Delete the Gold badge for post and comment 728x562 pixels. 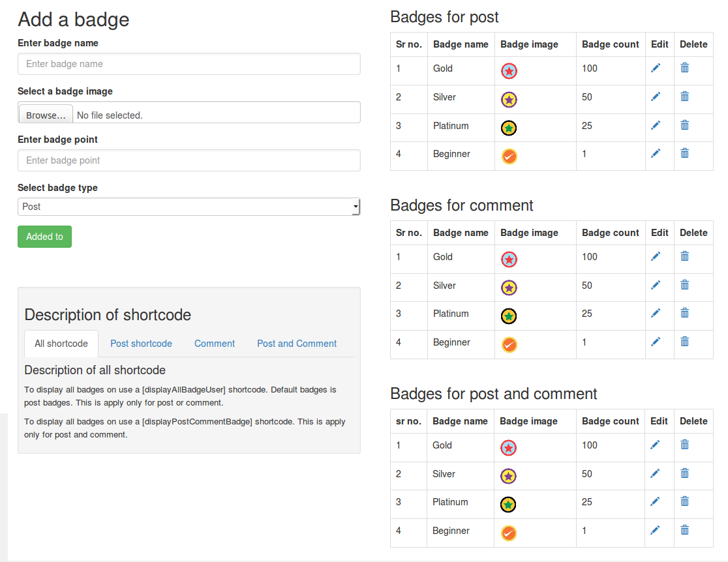point(684,445)
